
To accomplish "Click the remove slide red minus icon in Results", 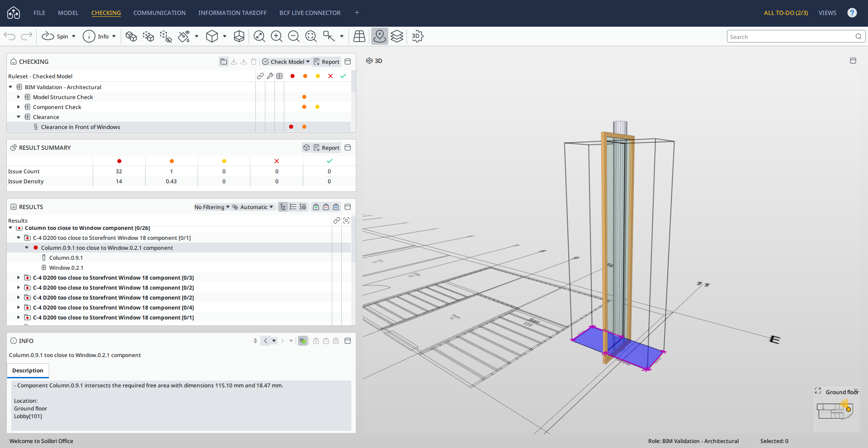I will click(326, 207).
